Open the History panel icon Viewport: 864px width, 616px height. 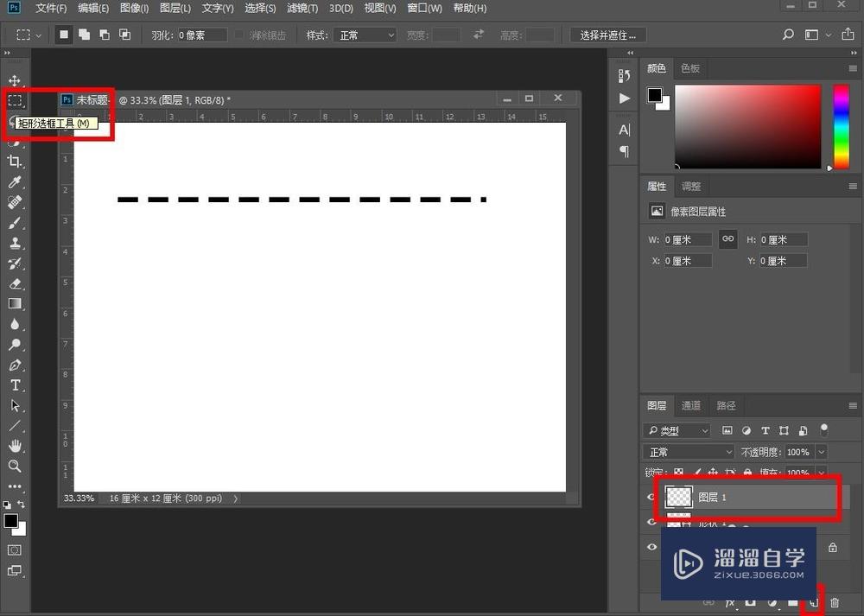[625, 75]
